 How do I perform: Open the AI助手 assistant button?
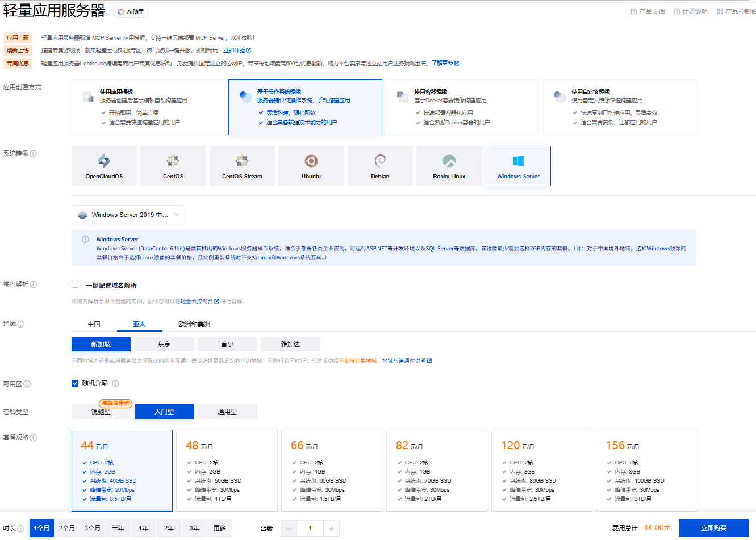(131, 11)
